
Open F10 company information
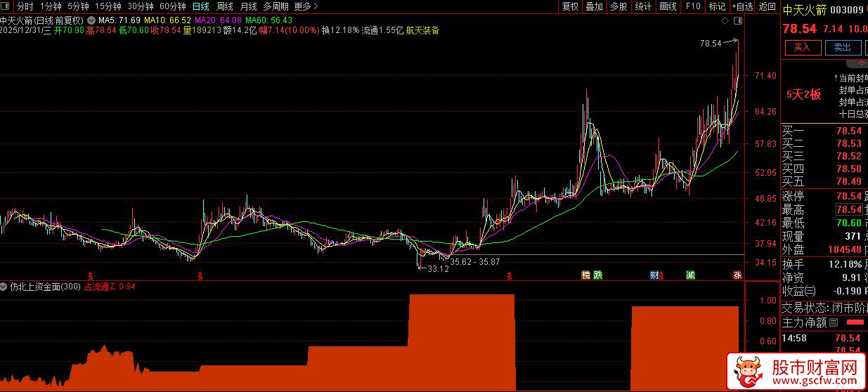[693, 6]
